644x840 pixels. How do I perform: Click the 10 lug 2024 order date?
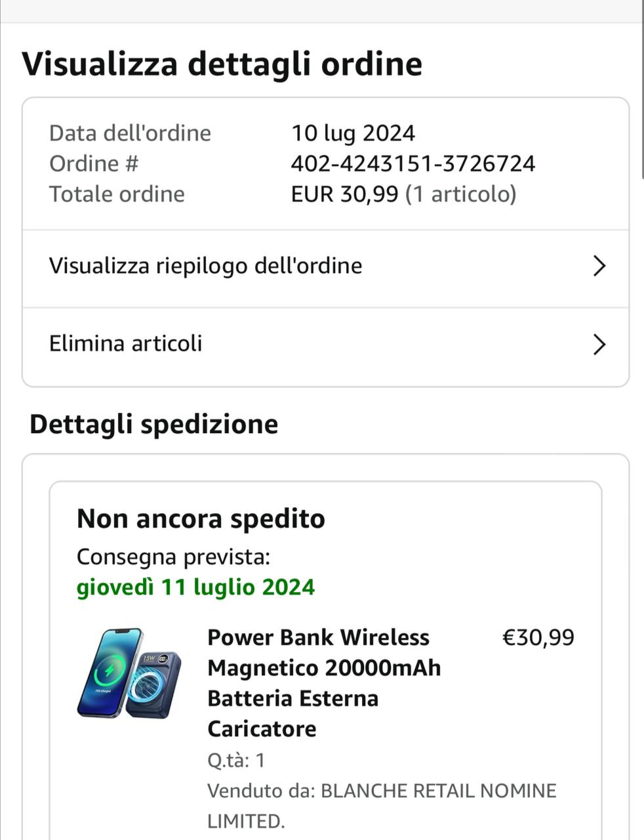[353, 133]
